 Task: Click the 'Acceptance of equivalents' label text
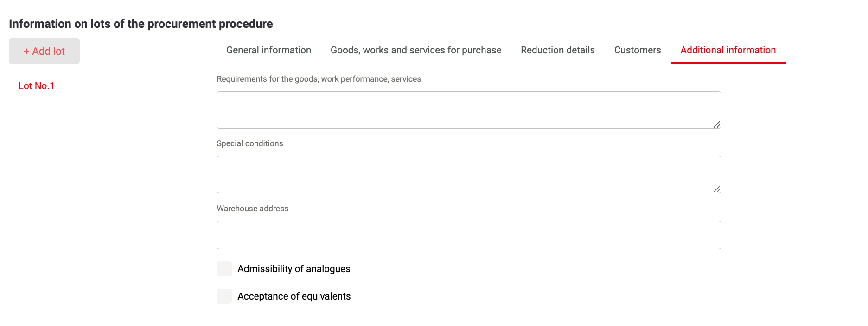(294, 296)
